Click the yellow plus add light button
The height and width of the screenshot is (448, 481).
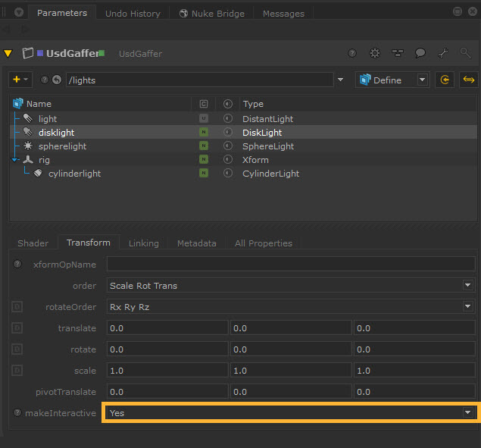17,80
